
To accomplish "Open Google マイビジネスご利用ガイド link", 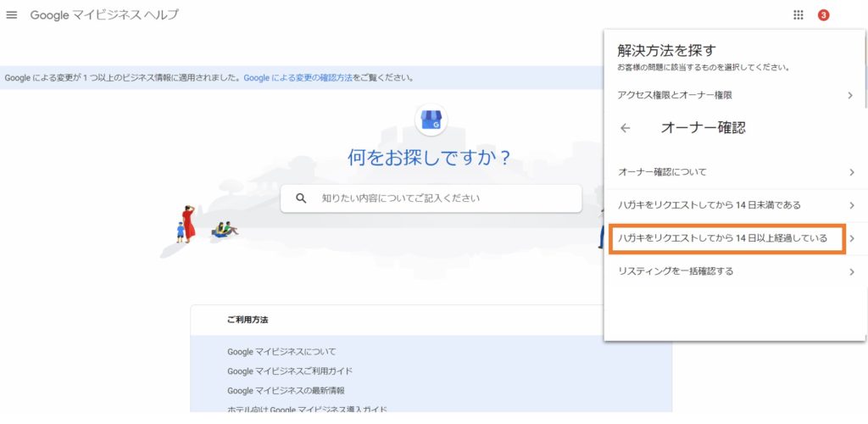I will click(x=290, y=371).
